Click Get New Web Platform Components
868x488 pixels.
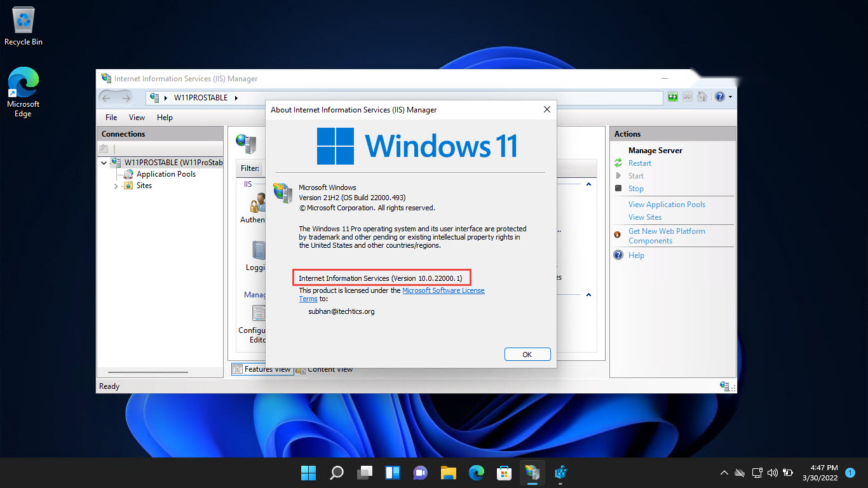(667, 236)
